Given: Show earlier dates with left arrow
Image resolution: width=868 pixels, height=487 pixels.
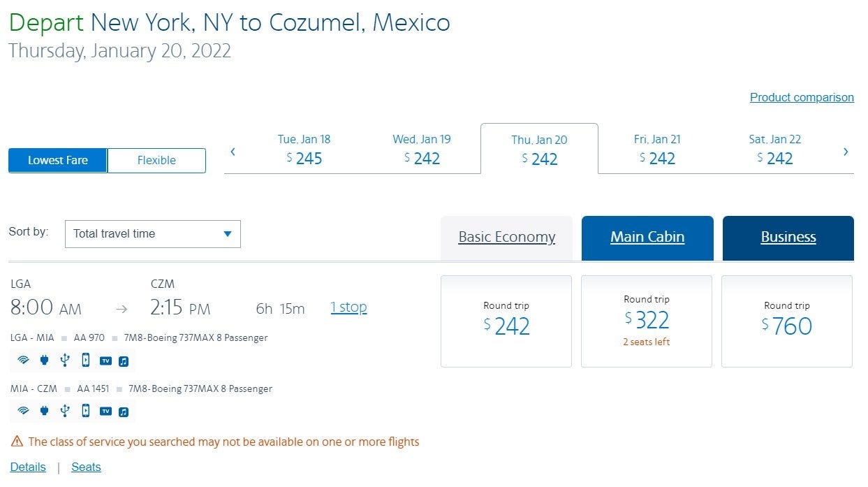Looking at the screenshot, I should click(x=233, y=151).
